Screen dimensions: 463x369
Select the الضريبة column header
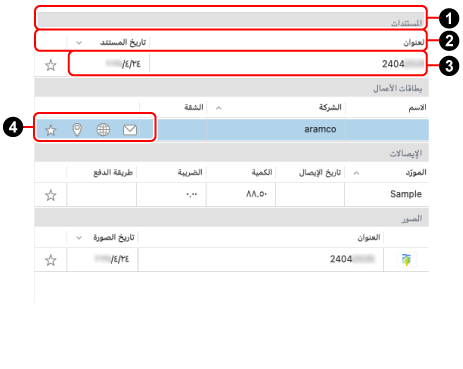tap(190, 172)
